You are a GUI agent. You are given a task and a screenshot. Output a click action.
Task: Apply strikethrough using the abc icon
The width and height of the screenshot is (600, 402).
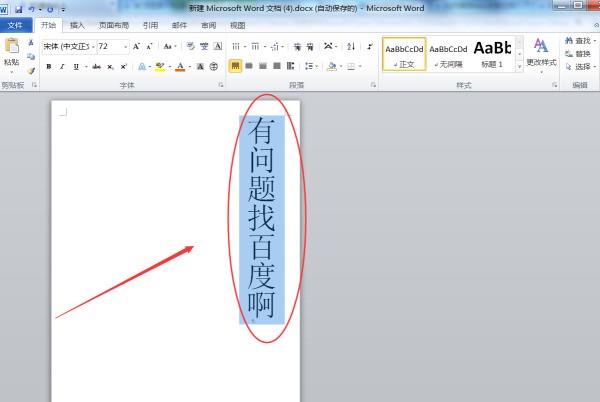click(x=96, y=66)
